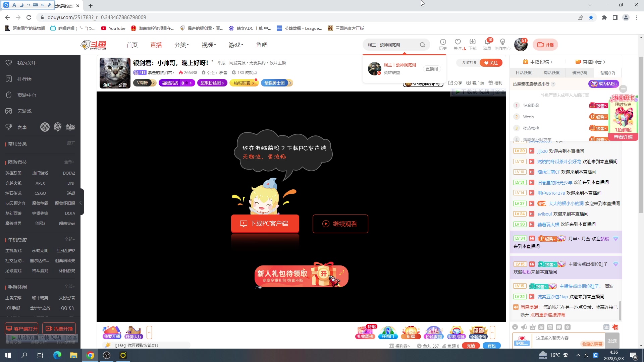Expand the 主播投稿 chevron in right panel
Image resolution: width=644 pixels, height=362 pixels.
(552, 62)
